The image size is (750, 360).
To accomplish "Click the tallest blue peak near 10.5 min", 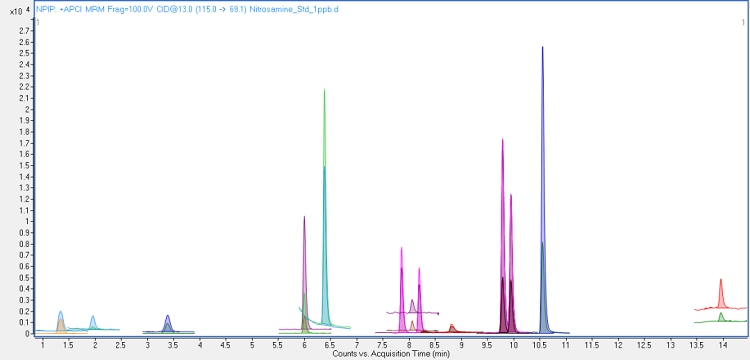I will [542, 191].
